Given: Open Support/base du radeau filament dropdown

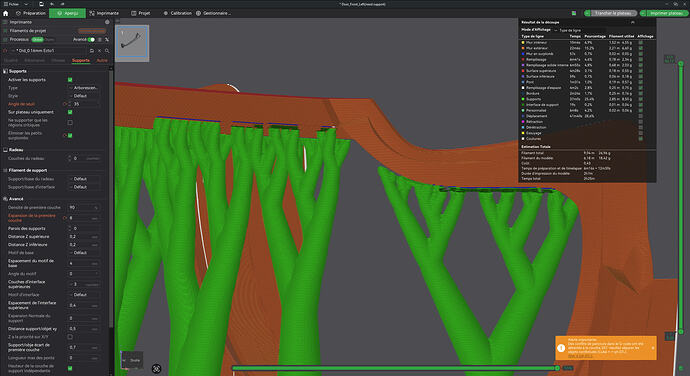Looking at the screenshot, I should 84,179.
